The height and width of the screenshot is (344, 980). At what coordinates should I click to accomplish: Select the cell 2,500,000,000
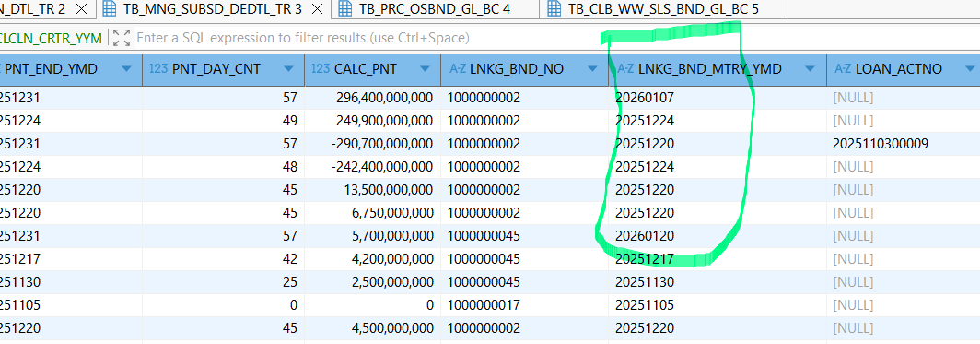(x=372, y=282)
